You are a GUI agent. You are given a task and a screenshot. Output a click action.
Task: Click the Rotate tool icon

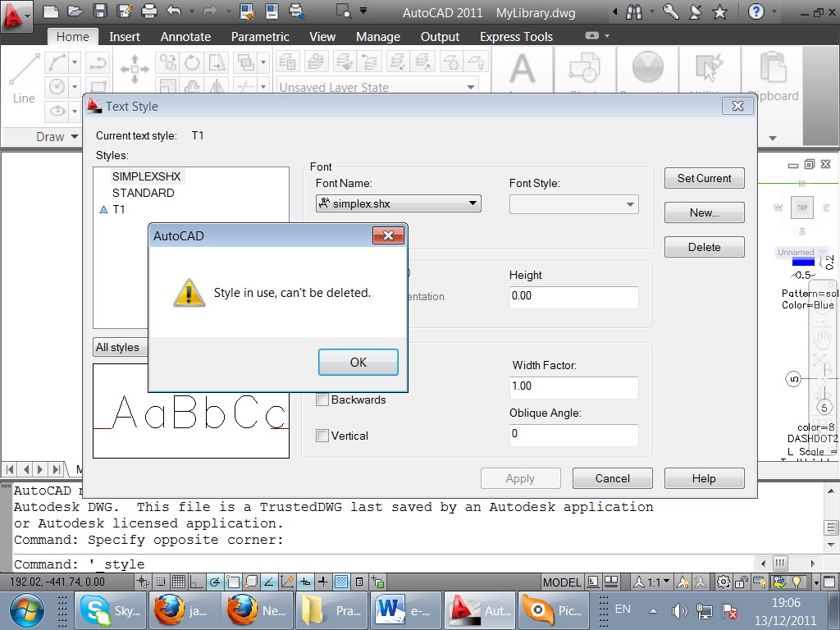(189, 62)
